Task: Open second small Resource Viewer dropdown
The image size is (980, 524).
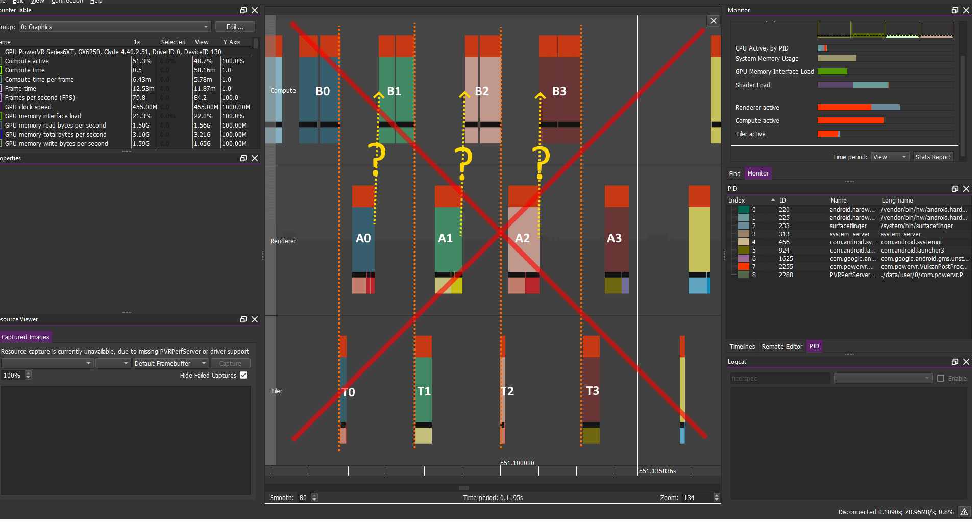Action: tap(113, 363)
